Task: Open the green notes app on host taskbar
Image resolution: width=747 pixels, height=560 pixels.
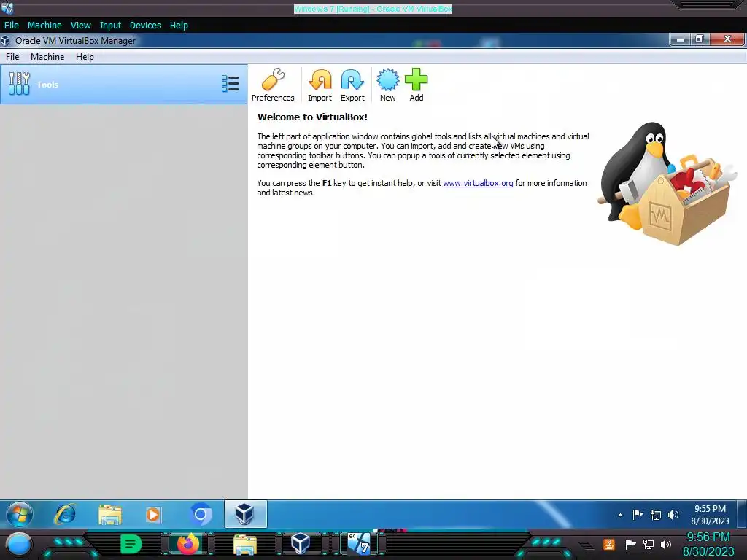Action: click(x=131, y=544)
